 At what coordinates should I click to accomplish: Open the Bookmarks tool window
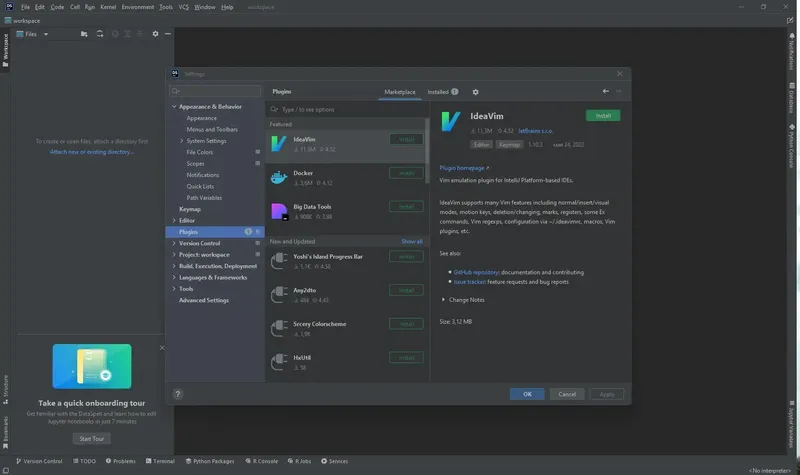[6, 432]
